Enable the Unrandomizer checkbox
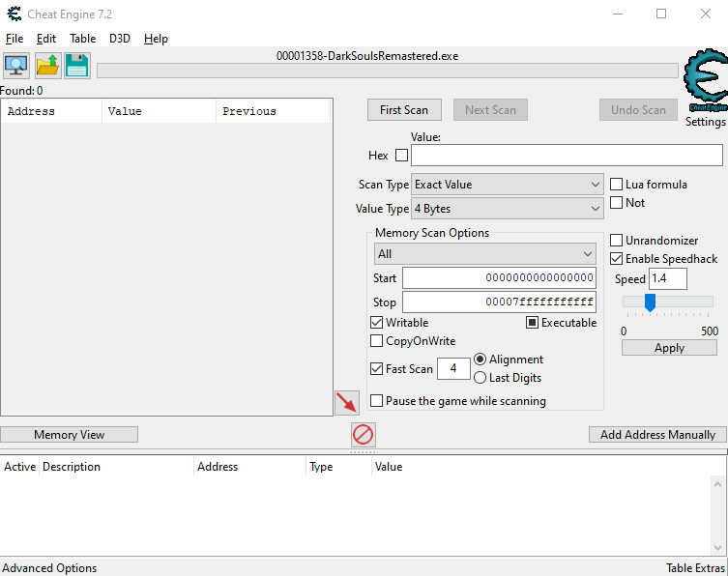728x576 pixels. (x=616, y=240)
